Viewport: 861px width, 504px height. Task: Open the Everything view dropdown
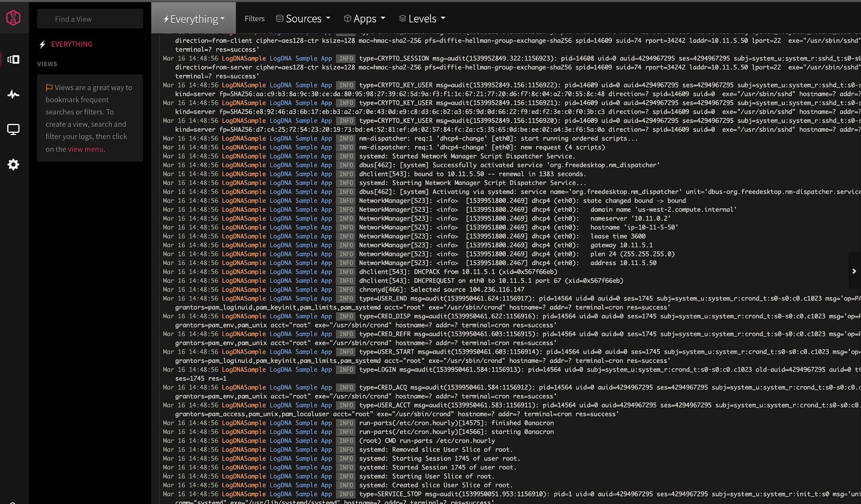(x=194, y=19)
